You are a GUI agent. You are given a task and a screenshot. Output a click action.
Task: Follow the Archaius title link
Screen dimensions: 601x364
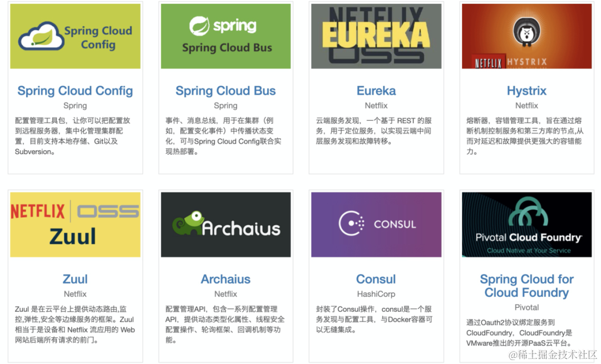point(226,279)
